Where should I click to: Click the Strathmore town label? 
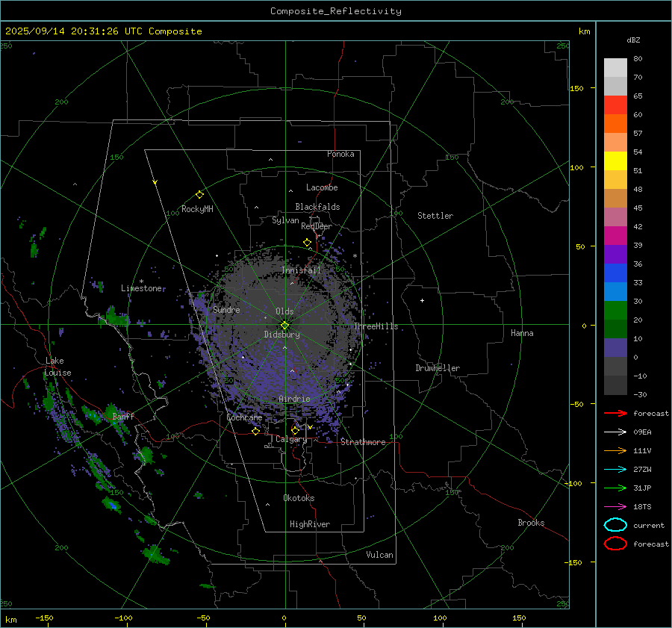[363, 442]
